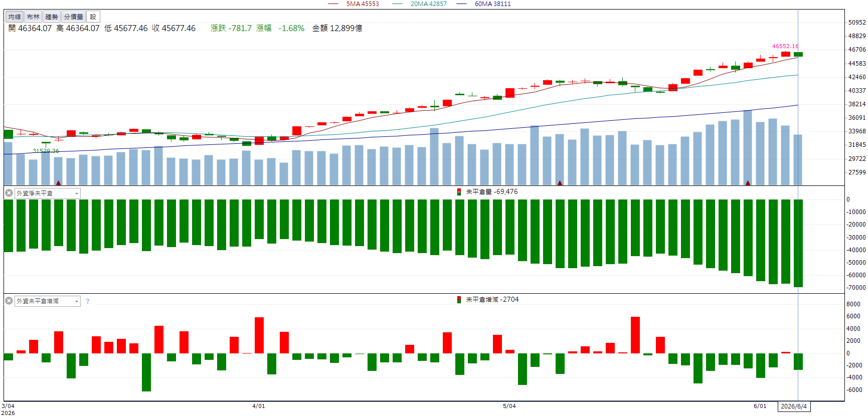Image resolution: width=868 pixels, height=416 pixels.
Task: Click the 46552.16 high price label
Action: (x=785, y=46)
